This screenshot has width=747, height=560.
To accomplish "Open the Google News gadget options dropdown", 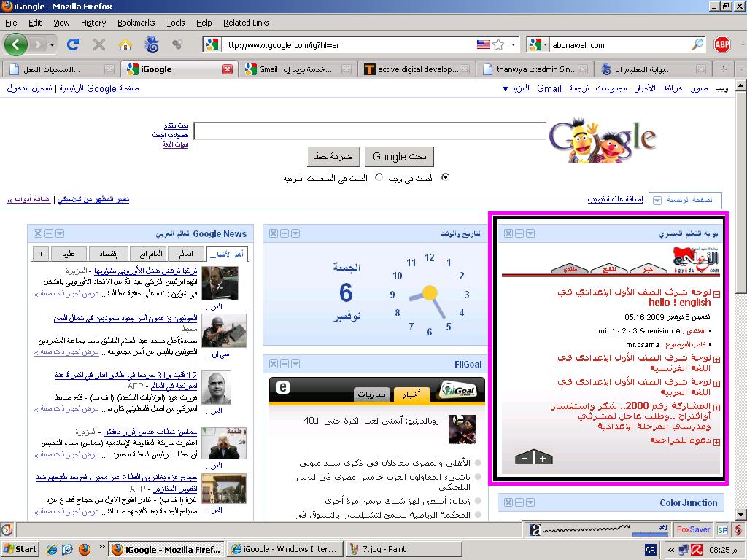I will 60,233.
